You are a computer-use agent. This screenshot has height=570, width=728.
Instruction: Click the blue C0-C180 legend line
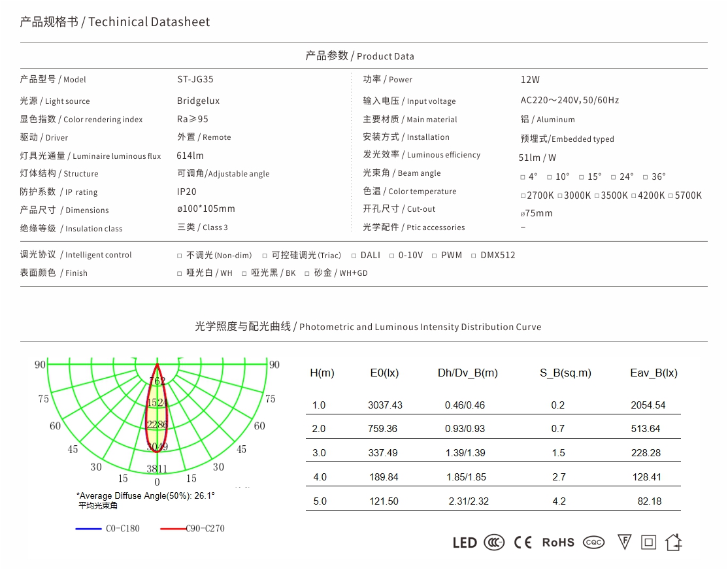[x=88, y=529]
